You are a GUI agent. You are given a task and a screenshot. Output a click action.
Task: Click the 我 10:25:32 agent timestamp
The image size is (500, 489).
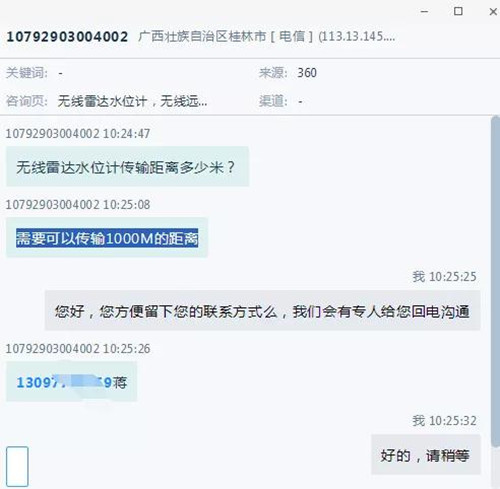(x=444, y=421)
